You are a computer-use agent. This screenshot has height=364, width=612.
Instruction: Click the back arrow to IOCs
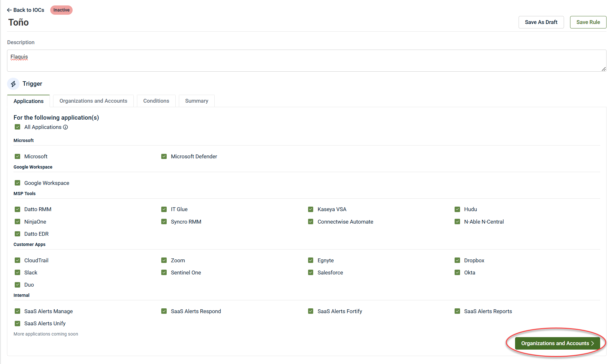click(10, 10)
